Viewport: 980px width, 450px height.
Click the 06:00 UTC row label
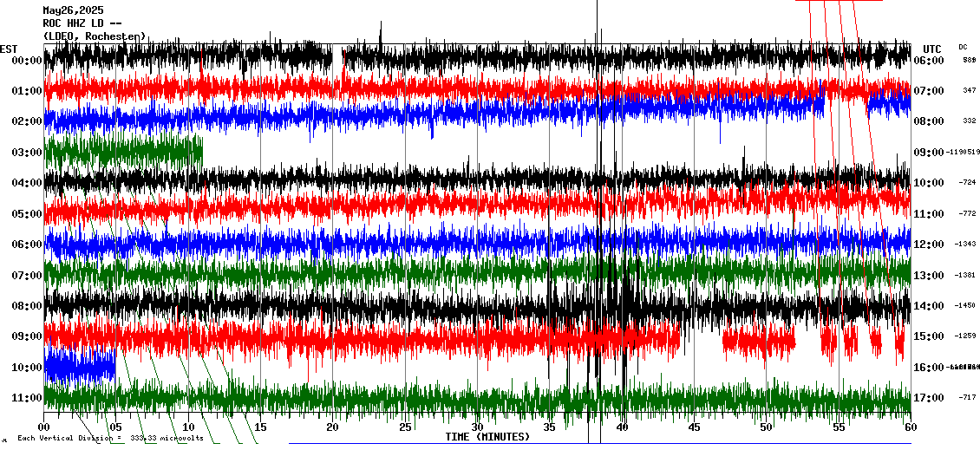(929, 61)
